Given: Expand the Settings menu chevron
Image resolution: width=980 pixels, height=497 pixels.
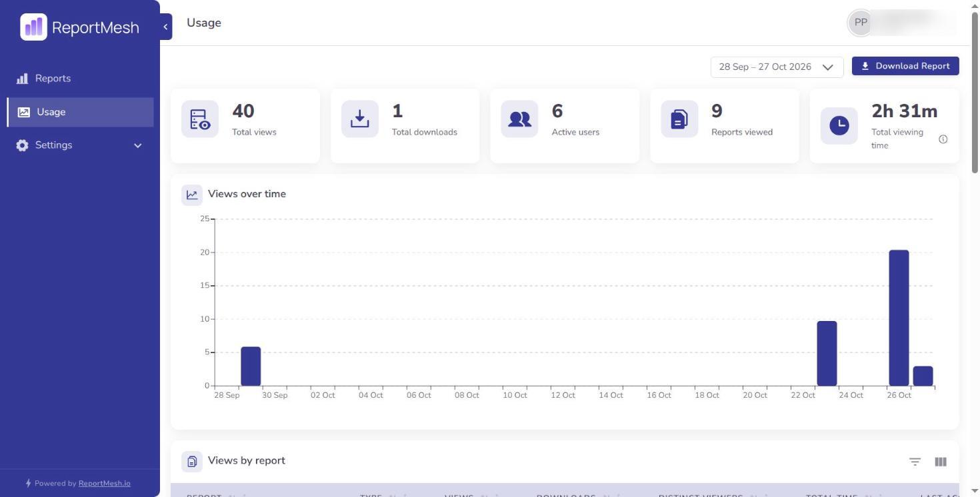Looking at the screenshot, I should (138, 145).
